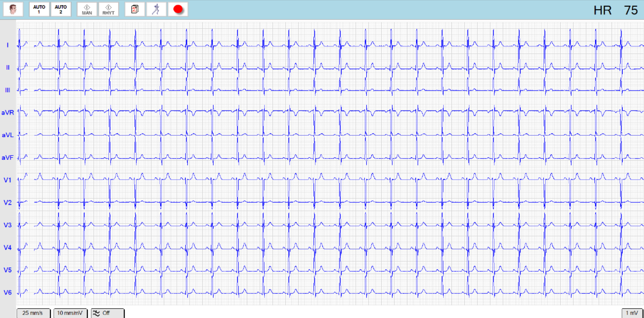The image size is (644, 318).
Task: Click the red record button
Action: (x=178, y=9)
